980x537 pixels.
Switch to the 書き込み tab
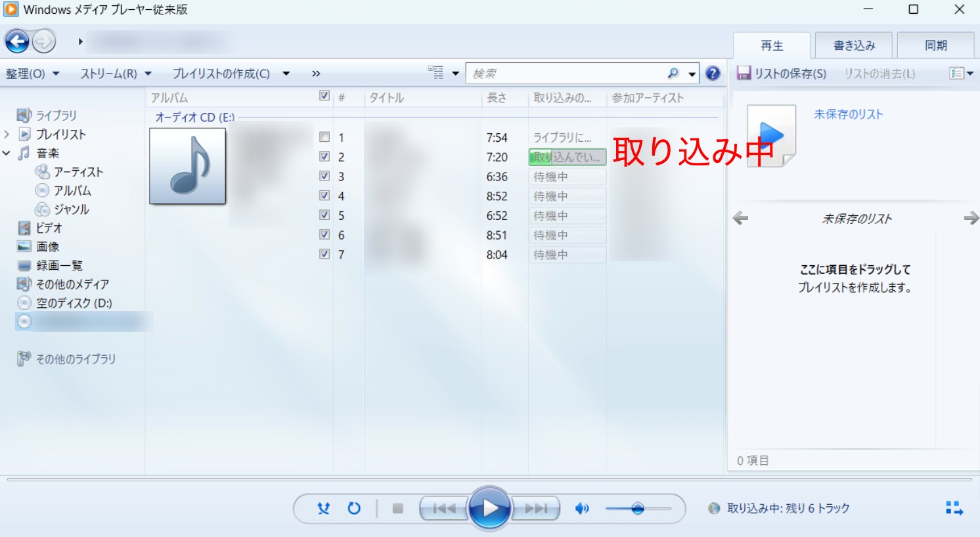(854, 45)
